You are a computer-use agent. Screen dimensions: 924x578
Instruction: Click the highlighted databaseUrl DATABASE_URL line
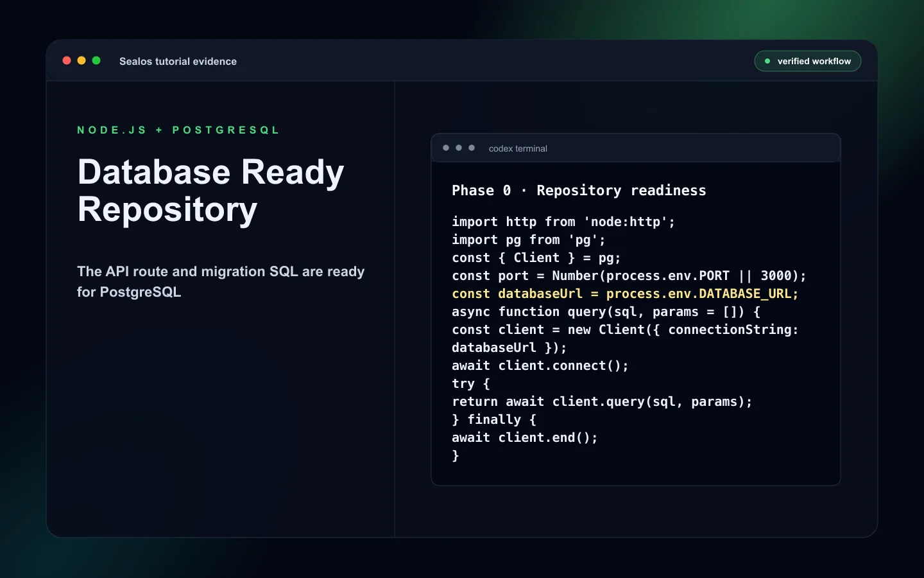coord(625,293)
